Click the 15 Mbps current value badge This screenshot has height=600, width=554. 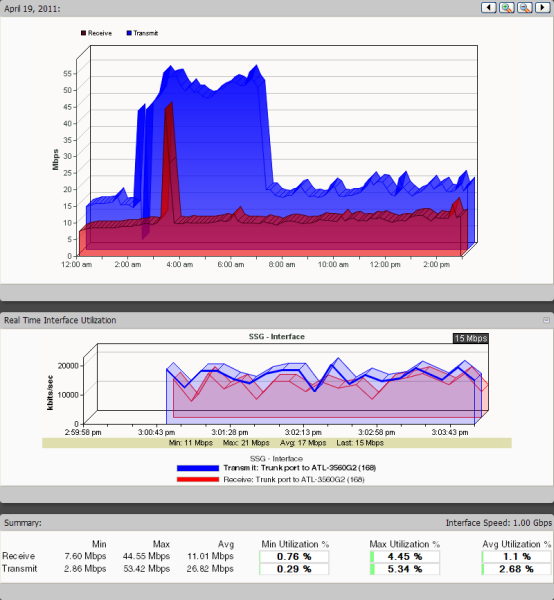(x=471, y=338)
